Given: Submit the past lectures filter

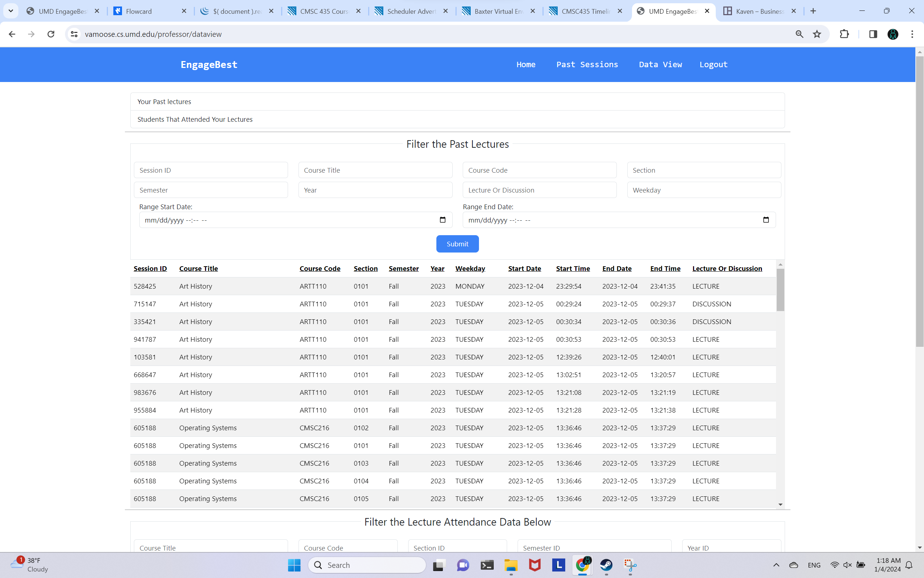Looking at the screenshot, I should coord(457,244).
